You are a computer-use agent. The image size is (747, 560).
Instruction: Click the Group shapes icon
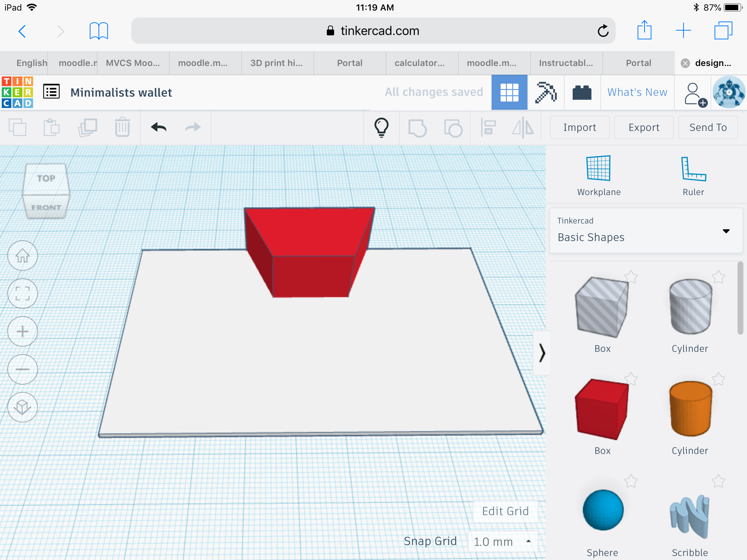417,128
